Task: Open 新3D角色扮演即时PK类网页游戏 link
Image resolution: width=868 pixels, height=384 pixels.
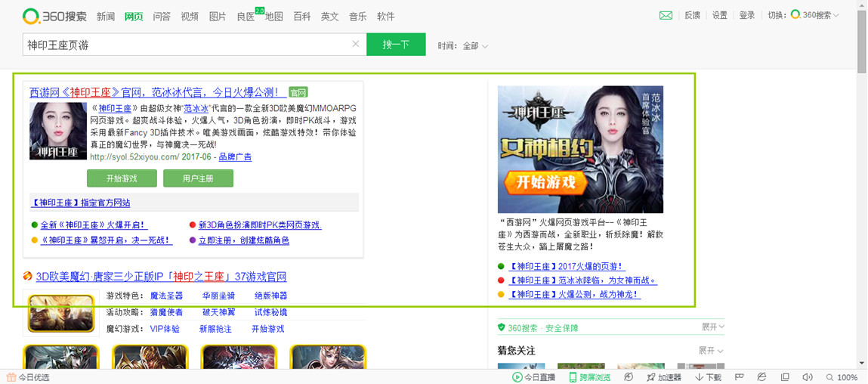Action: 260,225
